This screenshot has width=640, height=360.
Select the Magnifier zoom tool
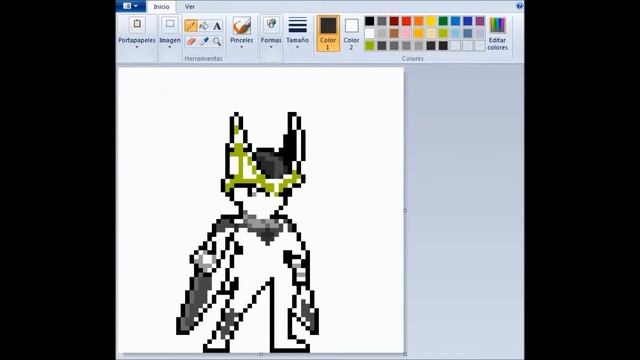coord(217,41)
